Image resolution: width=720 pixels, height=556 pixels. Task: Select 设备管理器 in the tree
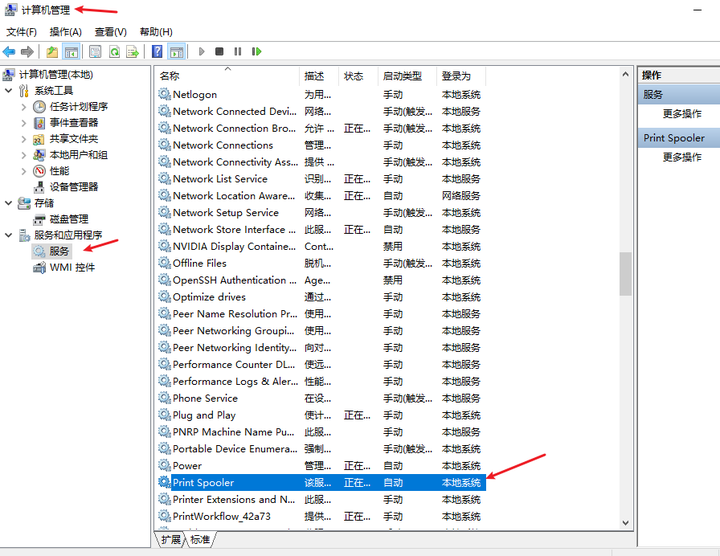74,187
